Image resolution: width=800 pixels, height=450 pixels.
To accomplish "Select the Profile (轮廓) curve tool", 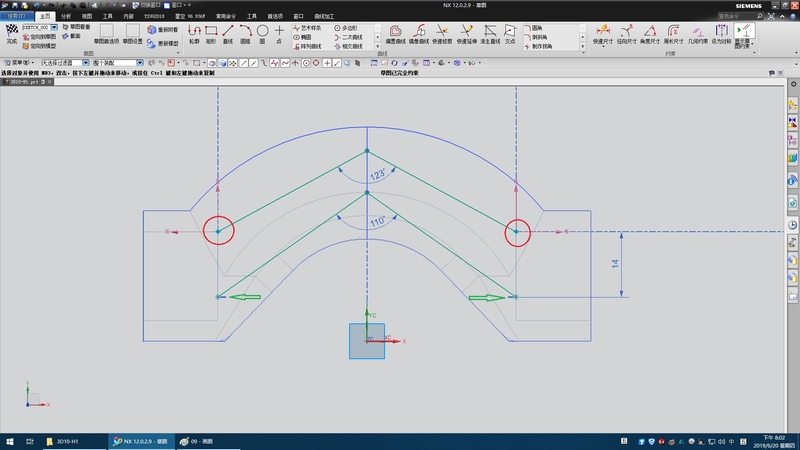I will coord(195,34).
